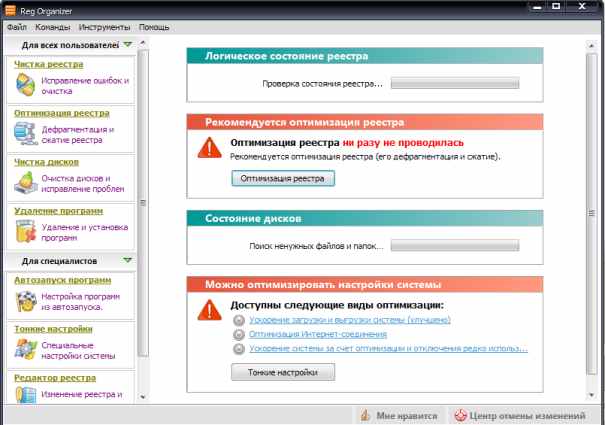The height and width of the screenshot is (425, 605).
Task: Open the Инструменты menu
Action: tap(105, 27)
